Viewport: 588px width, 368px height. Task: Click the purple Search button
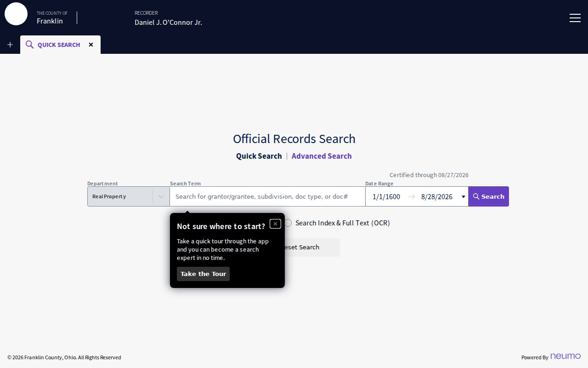[x=488, y=196]
